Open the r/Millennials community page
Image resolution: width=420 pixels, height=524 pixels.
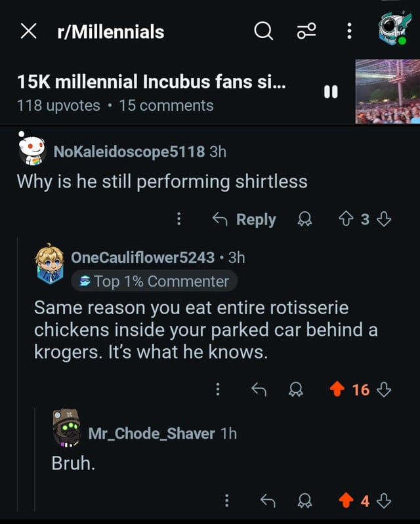pos(110,31)
